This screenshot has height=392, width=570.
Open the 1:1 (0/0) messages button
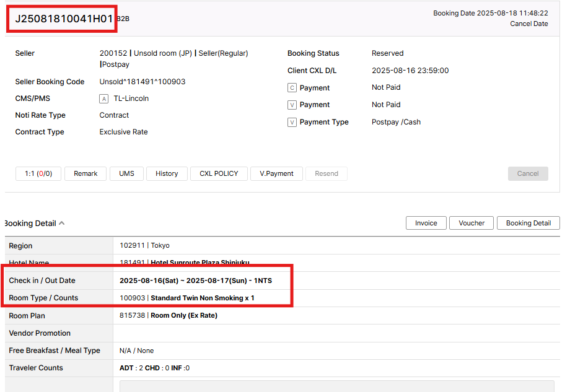[38, 174]
